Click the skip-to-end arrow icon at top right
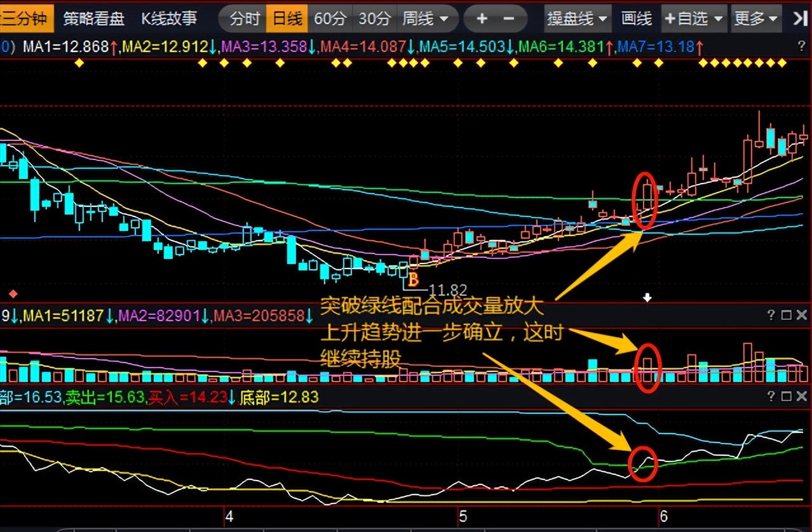 click(800, 18)
